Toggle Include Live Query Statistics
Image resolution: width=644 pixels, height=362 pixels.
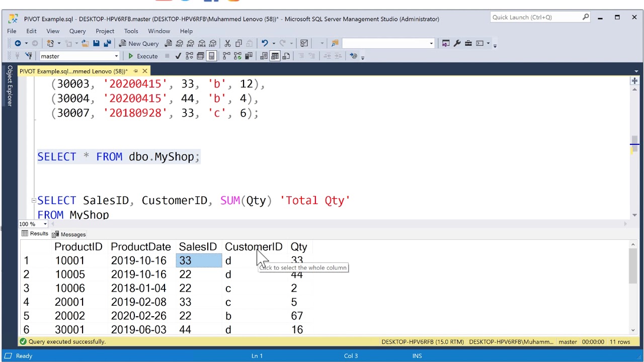click(x=237, y=56)
